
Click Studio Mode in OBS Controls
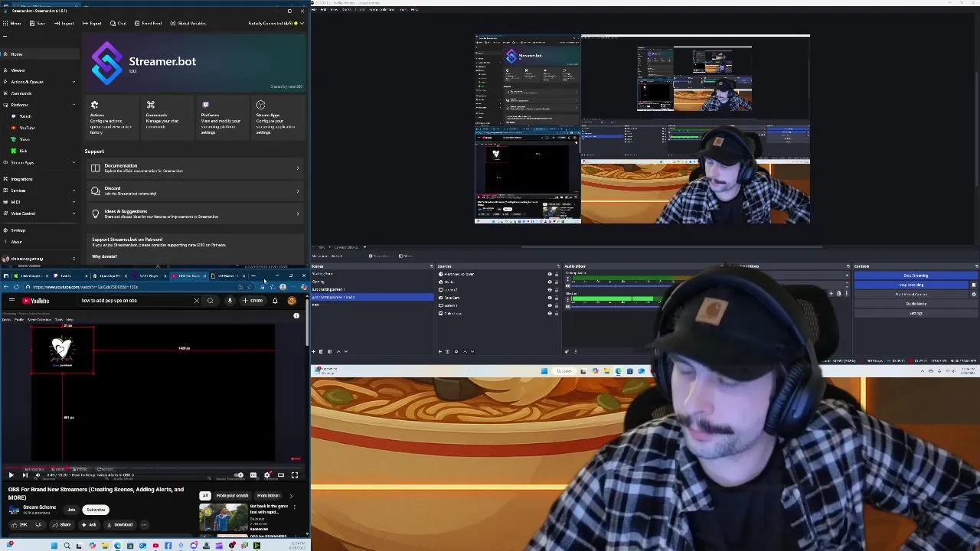click(x=916, y=304)
